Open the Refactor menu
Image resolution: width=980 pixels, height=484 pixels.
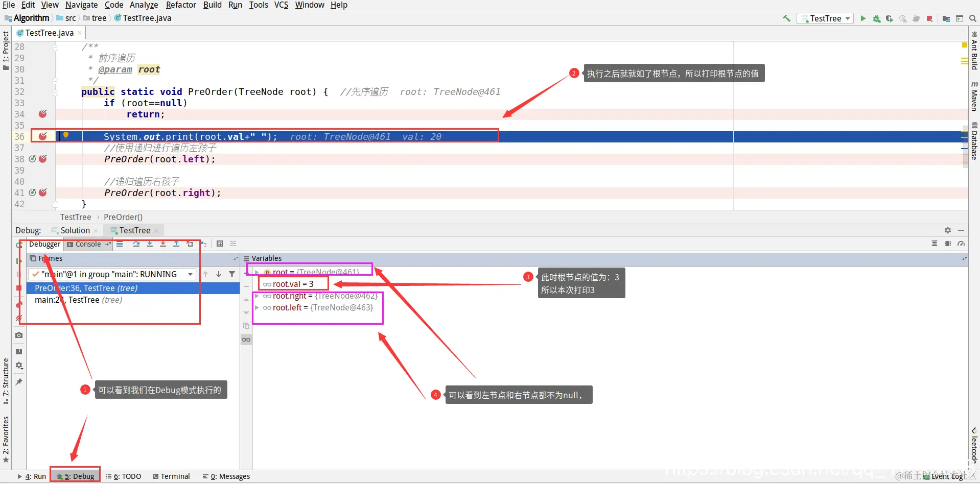point(181,5)
